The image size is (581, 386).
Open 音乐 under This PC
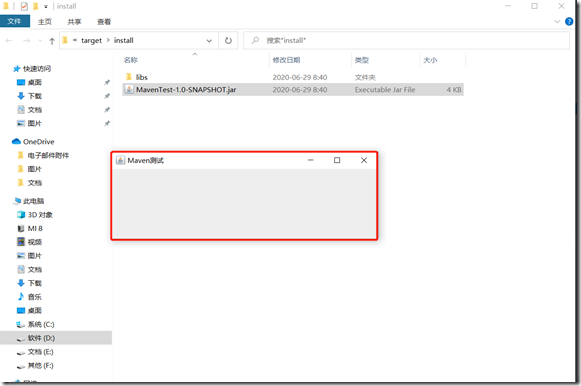pyautogui.click(x=34, y=297)
